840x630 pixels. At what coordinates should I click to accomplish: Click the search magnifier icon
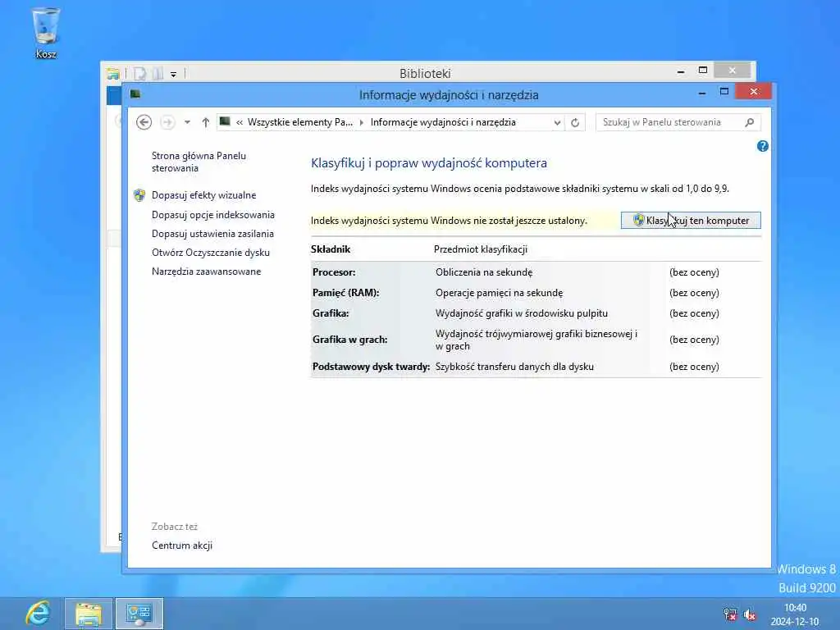point(750,122)
